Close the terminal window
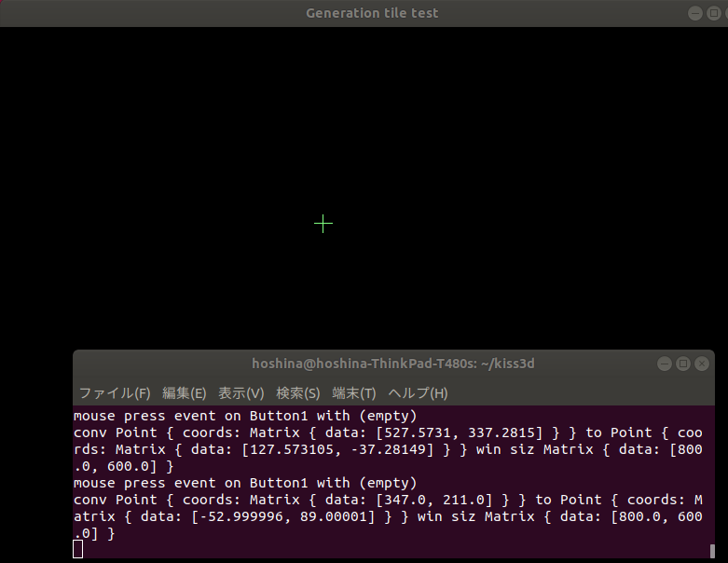The width and height of the screenshot is (728, 563). (x=702, y=364)
